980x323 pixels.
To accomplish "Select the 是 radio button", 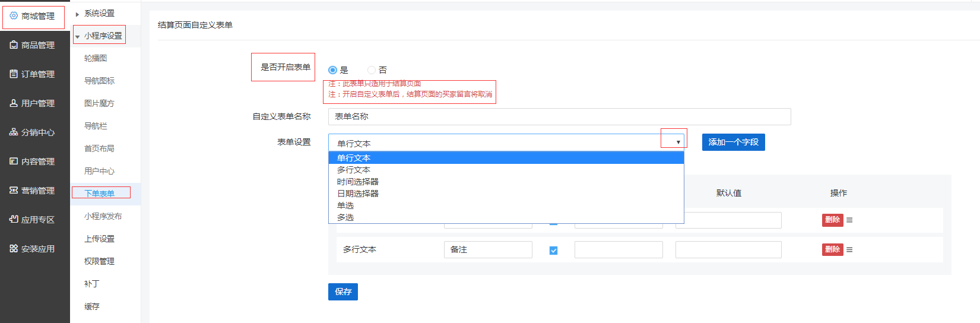I will (x=332, y=70).
